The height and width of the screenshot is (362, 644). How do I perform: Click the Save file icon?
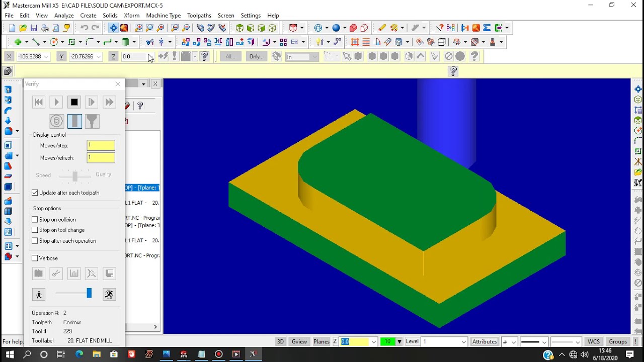click(34, 28)
